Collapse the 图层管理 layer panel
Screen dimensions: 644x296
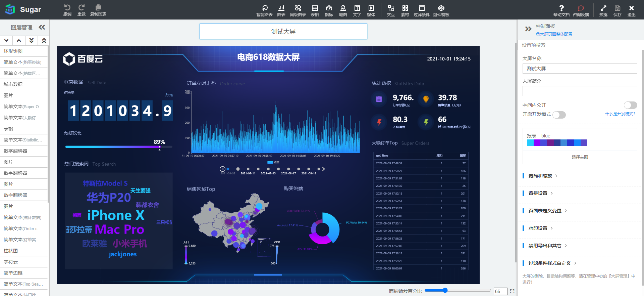(42, 27)
